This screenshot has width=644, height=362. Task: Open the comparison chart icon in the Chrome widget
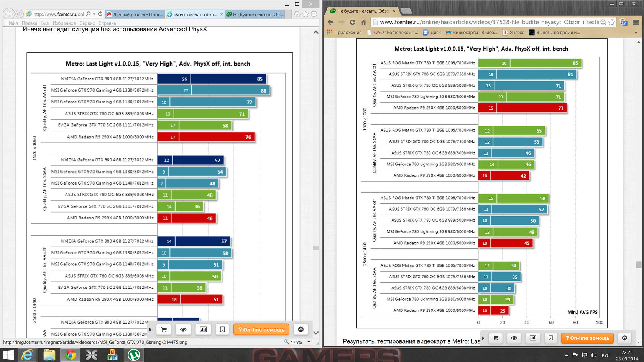(532, 338)
